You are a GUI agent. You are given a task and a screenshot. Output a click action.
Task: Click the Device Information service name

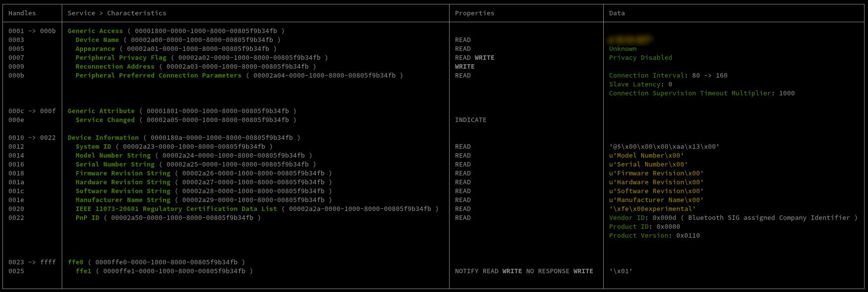(103, 138)
